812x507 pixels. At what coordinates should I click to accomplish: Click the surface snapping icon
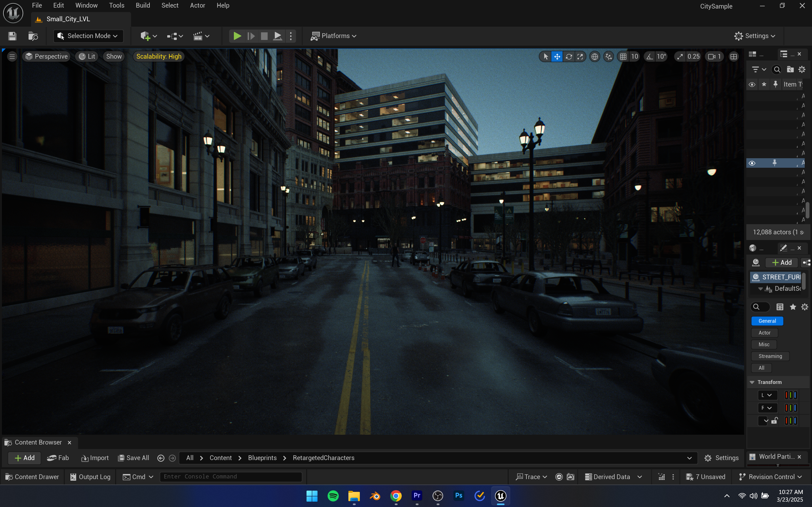click(x=608, y=56)
